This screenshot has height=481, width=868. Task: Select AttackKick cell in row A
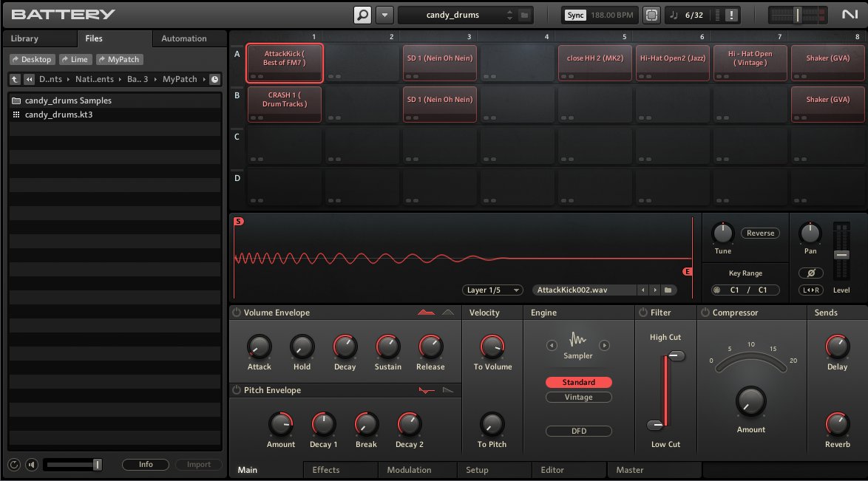285,63
